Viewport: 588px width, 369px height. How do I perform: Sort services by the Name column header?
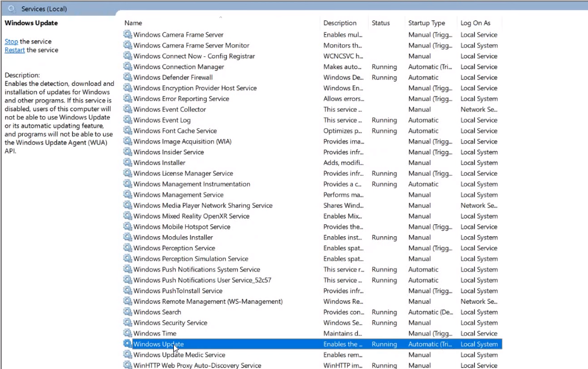tap(133, 23)
